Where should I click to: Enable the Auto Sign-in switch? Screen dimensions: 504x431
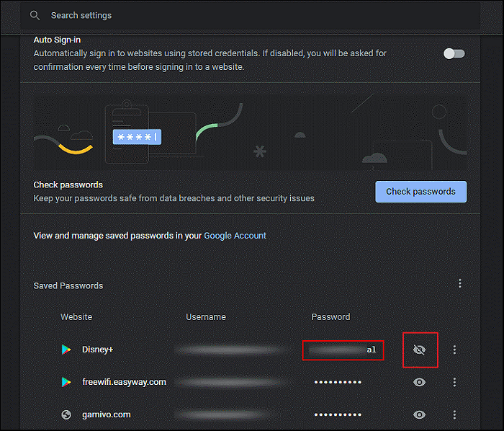[x=454, y=54]
